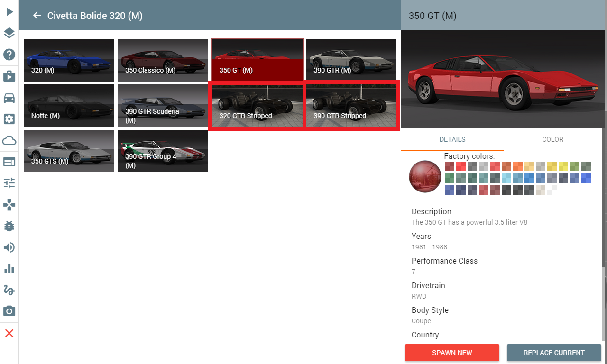Open the help question mark icon

click(9, 54)
